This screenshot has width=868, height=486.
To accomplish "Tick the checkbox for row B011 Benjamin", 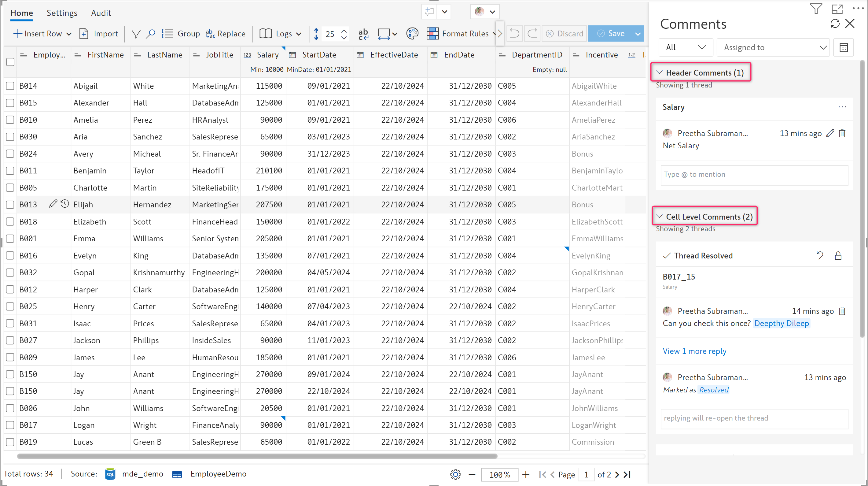I will (10, 171).
